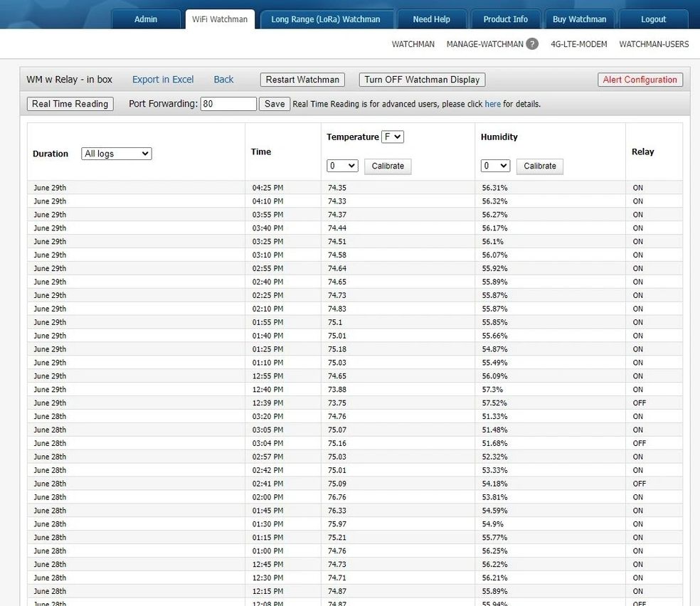This screenshot has width=700, height=606.
Task: Open the Admin tab
Action: click(146, 19)
